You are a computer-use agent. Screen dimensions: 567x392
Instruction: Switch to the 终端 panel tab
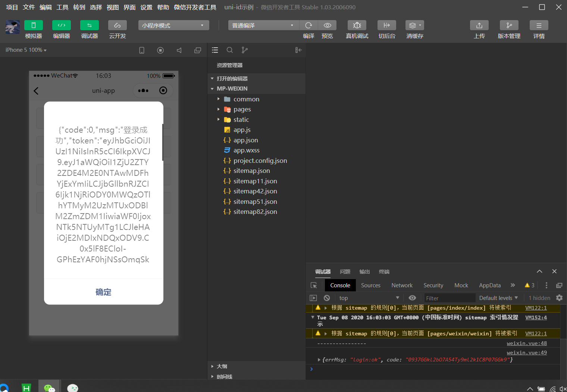coord(384,272)
